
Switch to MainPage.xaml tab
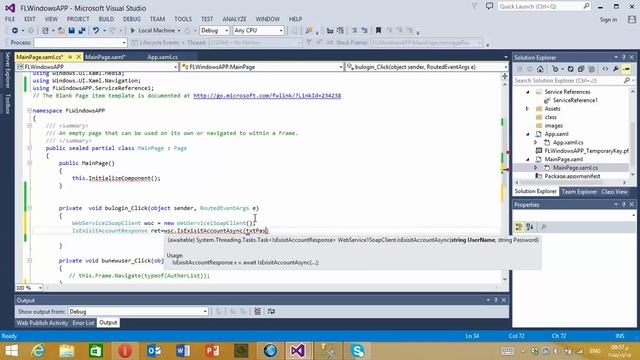105,57
